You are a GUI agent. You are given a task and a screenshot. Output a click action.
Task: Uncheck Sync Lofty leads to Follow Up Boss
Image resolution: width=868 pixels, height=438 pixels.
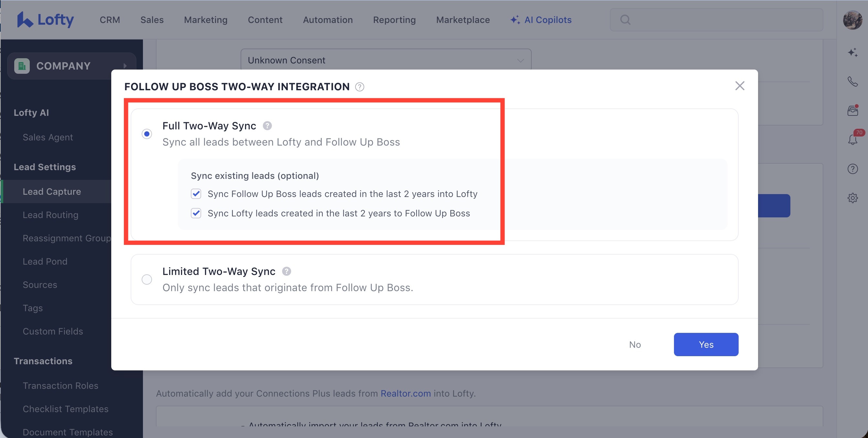point(196,213)
